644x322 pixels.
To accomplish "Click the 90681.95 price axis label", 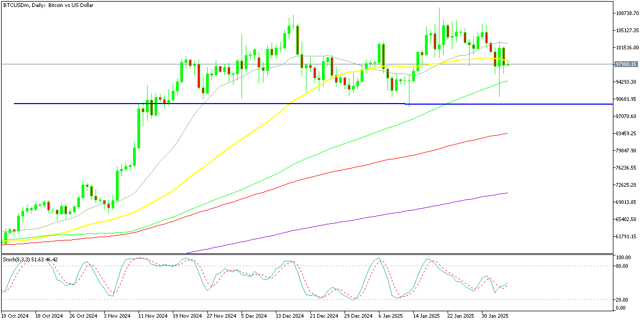I will [x=626, y=99].
